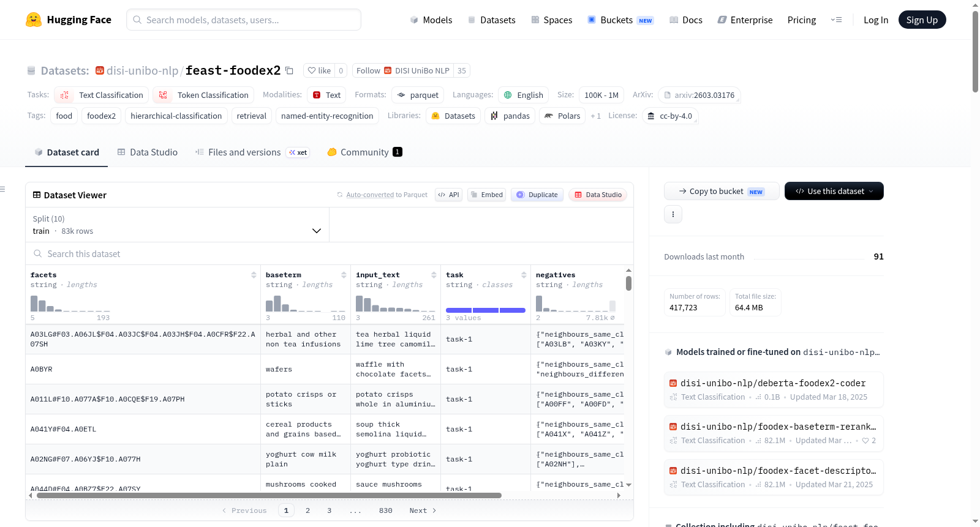This screenshot has width=980, height=527.
Task: Click the API button in Dataset Viewer
Action: click(x=448, y=195)
